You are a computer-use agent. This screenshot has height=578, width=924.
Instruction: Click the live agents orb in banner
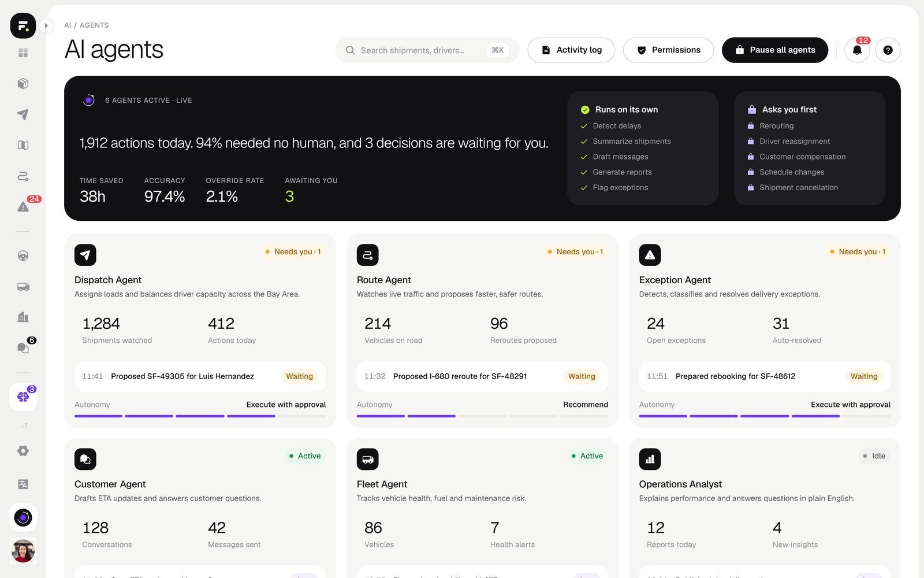88,100
